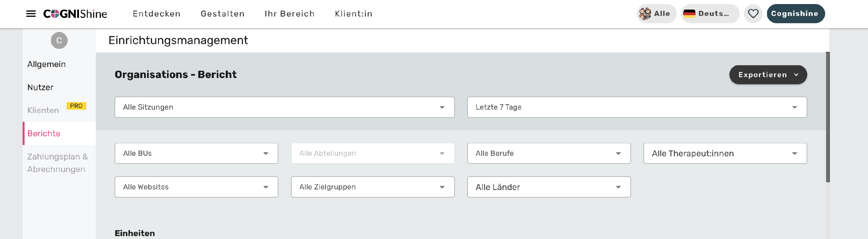The width and height of the screenshot is (868, 239).
Task: Open the Alle Therapeut:innen dropdown
Action: [x=725, y=154]
